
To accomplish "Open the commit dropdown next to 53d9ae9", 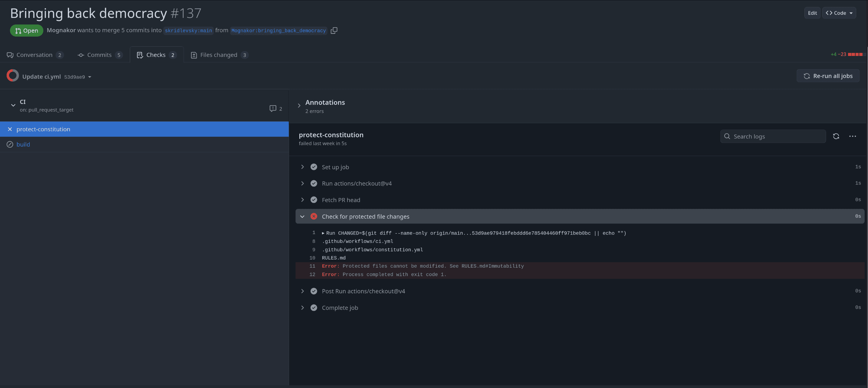I will [89, 77].
